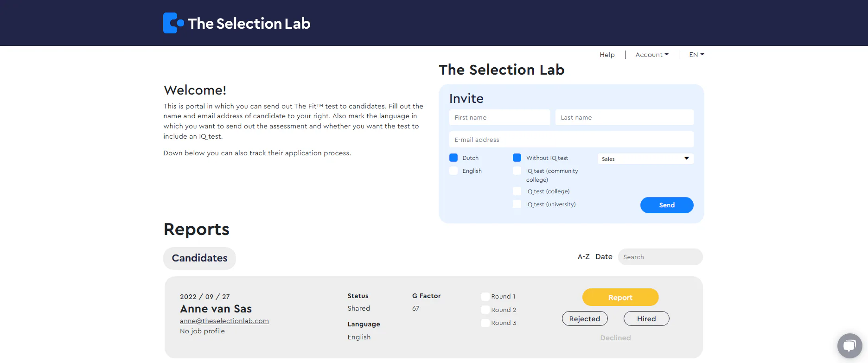Viewport: 868px width, 363px height.
Task: Tick the Round 1 checkbox
Action: click(485, 297)
